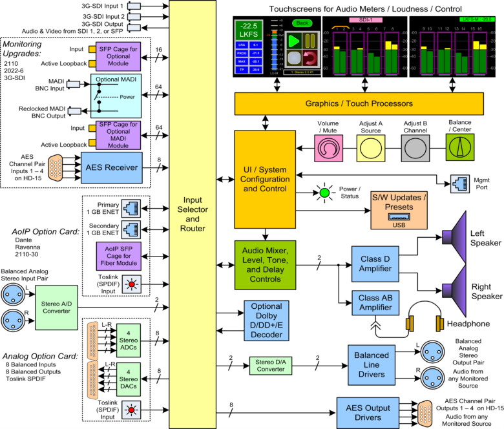
Task: Click the yellow Pause button on touchscreen
Action: point(310,41)
